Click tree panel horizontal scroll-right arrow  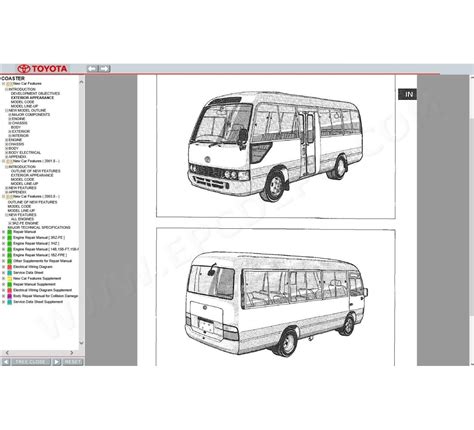pos(71,353)
